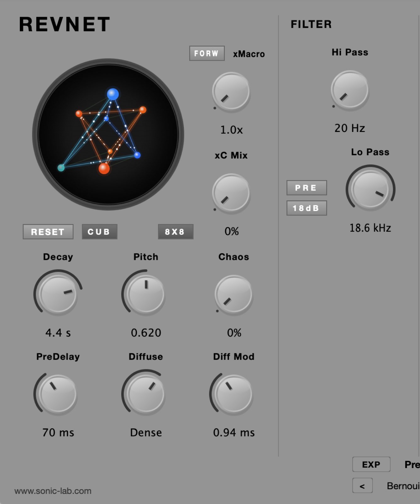Toggle the 18dB filter slope button
The image size is (420, 504).
[x=307, y=208]
